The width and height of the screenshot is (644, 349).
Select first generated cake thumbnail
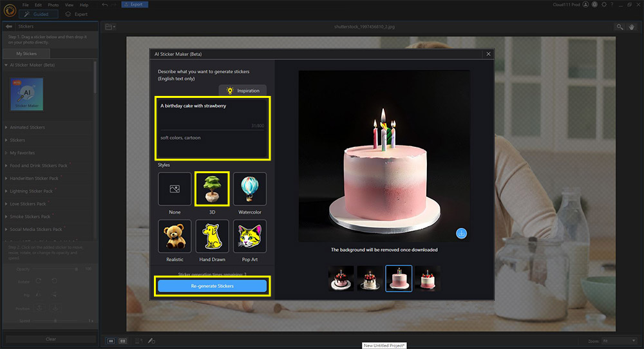pos(341,278)
